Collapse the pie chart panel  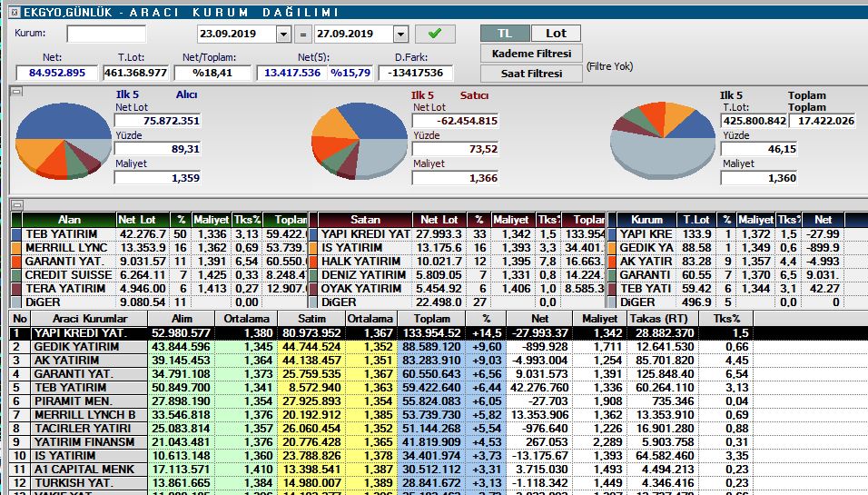[17, 92]
